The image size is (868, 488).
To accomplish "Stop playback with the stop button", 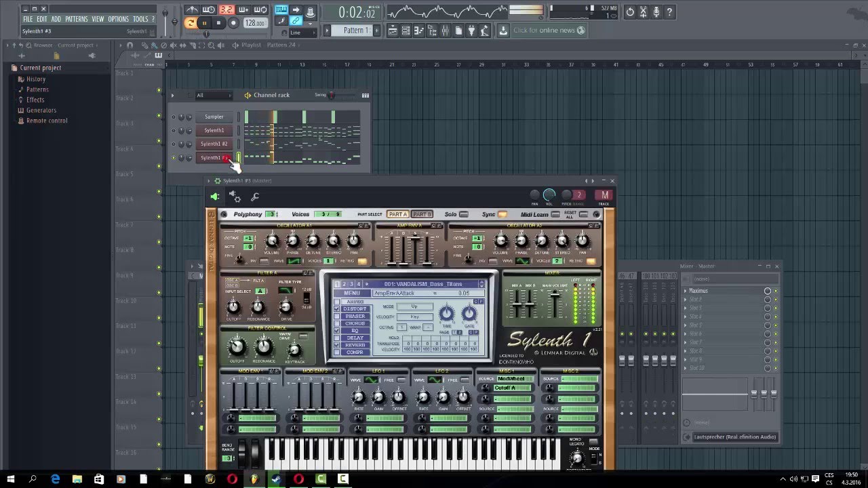I will pyautogui.click(x=219, y=23).
